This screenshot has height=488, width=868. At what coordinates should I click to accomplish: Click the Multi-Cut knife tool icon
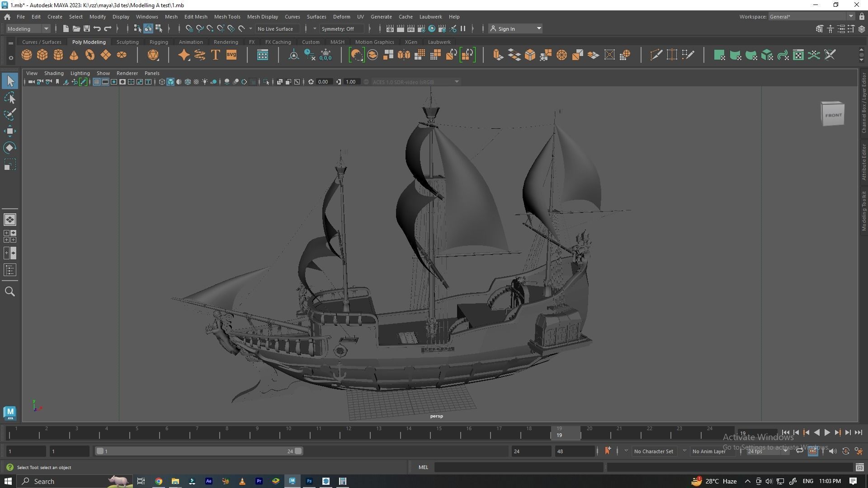click(x=656, y=55)
